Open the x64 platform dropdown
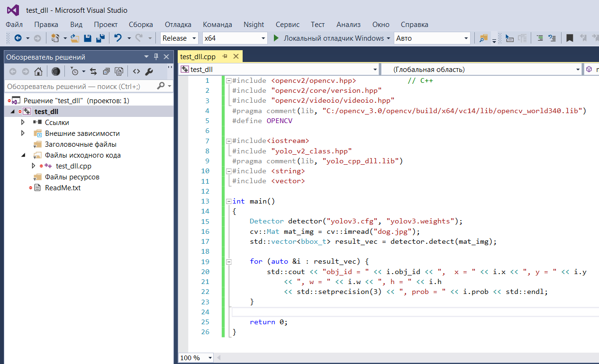Image resolution: width=599 pixels, height=364 pixels. click(x=263, y=38)
